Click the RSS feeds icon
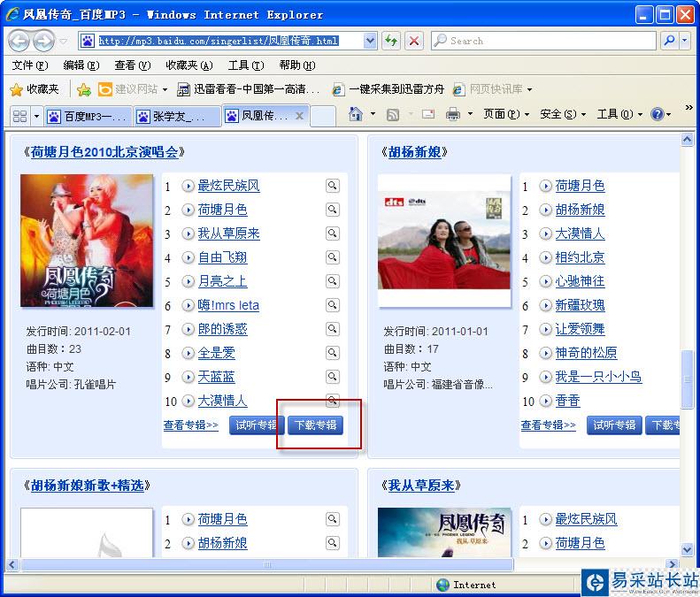 [393, 115]
